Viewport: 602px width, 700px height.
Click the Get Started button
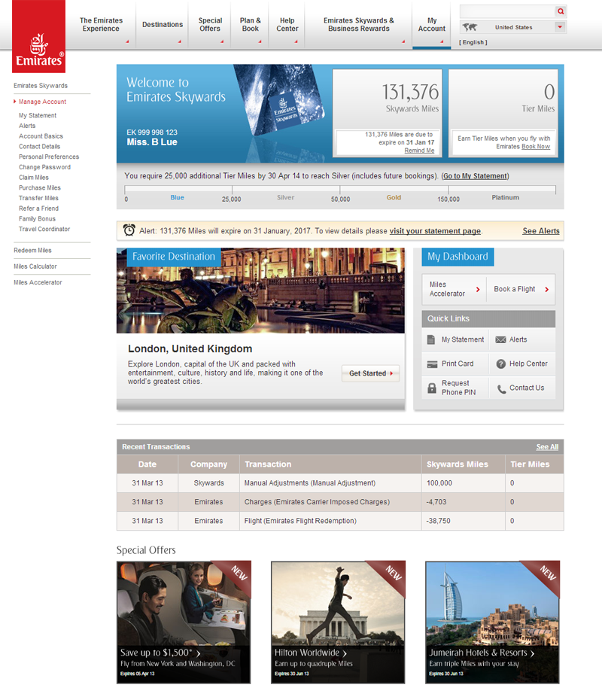pos(370,373)
